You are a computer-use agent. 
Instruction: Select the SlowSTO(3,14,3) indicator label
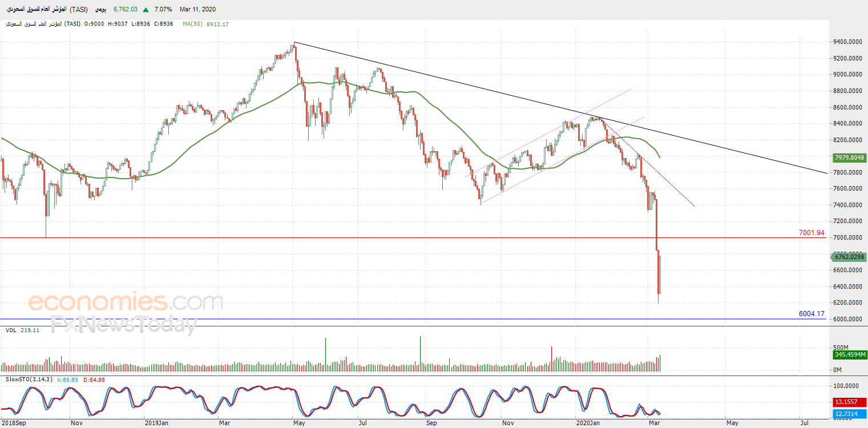29,379
